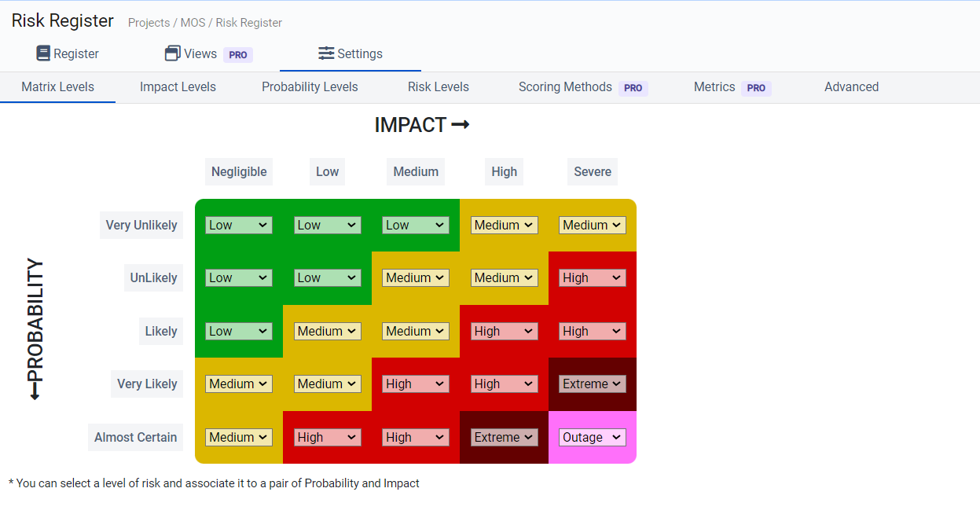Expand the Very Likely × Medium High dropdown
Image resolution: width=980 pixels, height=514 pixels.
(415, 384)
